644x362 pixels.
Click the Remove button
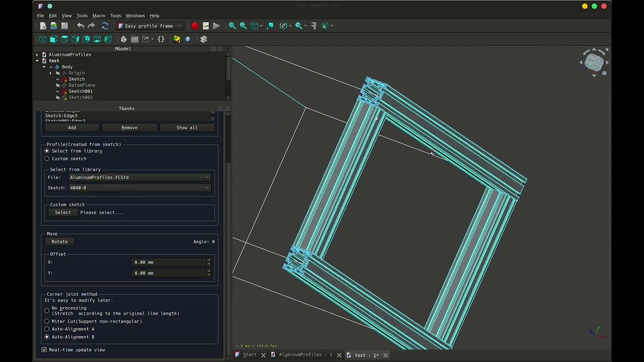click(x=129, y=128)
